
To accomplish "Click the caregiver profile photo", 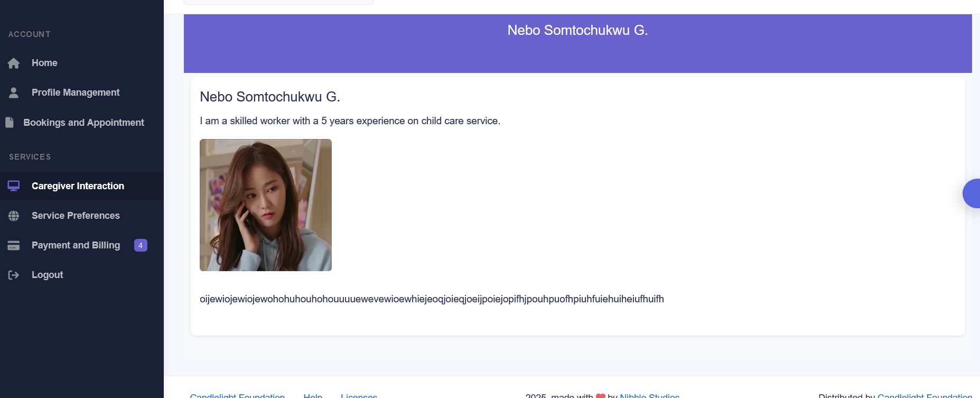I will point(266,205).
